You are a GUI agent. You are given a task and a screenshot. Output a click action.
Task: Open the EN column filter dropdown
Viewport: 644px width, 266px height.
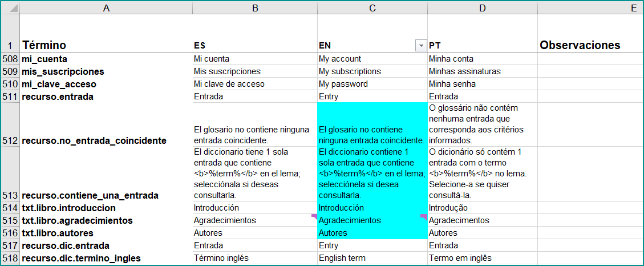pyautogui.click(x=421, y=46)
